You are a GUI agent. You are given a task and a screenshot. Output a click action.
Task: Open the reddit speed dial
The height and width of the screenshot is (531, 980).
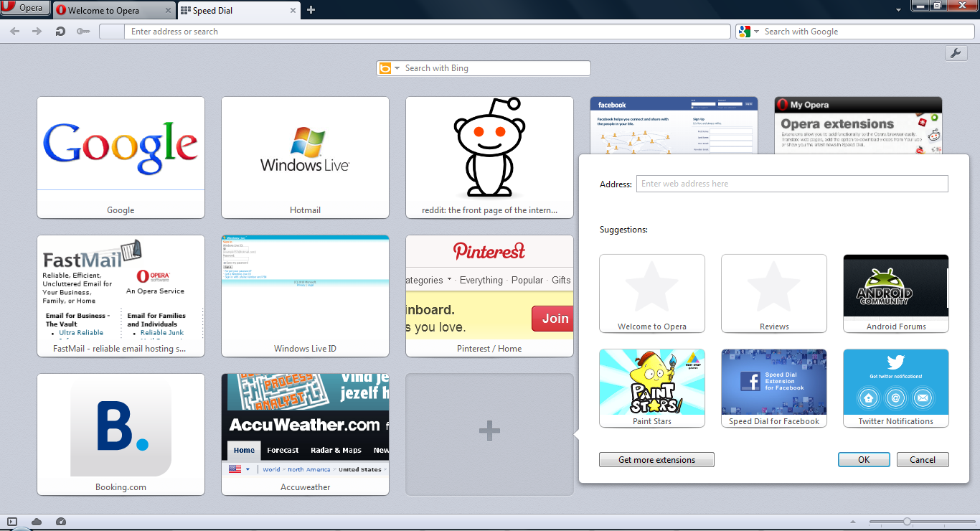click(x=489, y=157)
